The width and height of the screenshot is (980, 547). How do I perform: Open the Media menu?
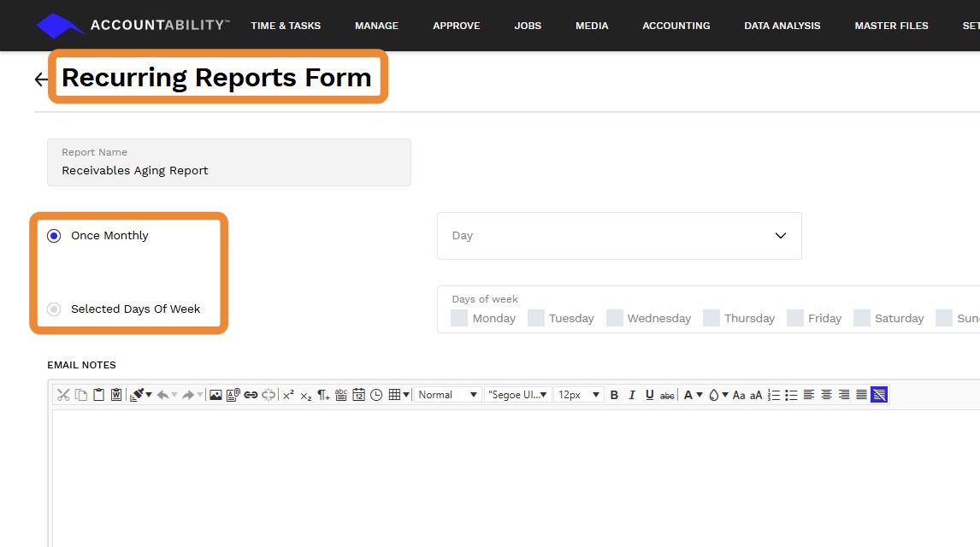(592, 26)
